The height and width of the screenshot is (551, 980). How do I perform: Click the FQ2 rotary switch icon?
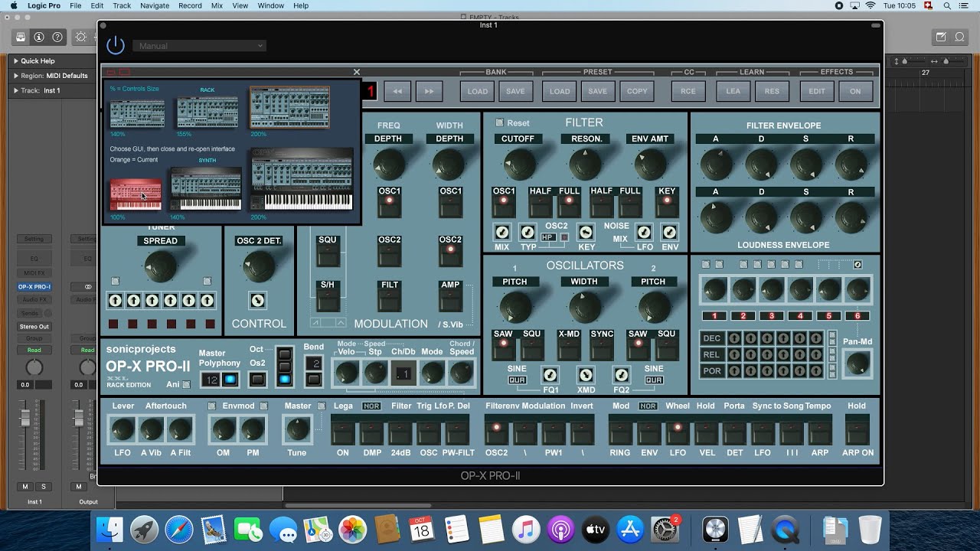click(621, 375)
